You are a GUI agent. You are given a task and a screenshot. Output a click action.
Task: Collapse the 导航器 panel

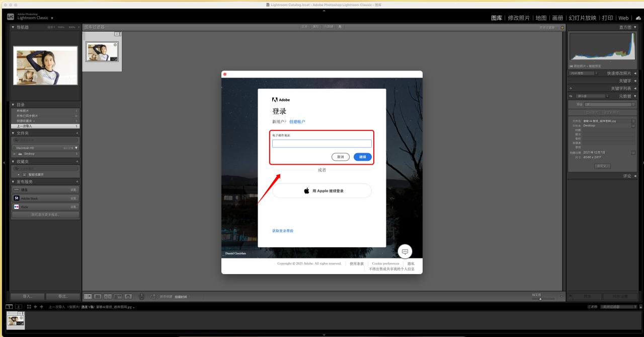pos(13,27)
